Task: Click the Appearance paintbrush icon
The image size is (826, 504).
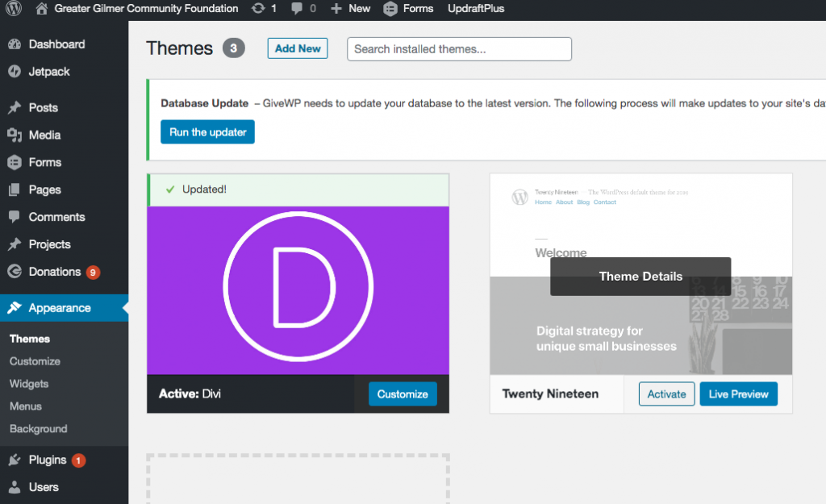Action: [x=15, y=307]
